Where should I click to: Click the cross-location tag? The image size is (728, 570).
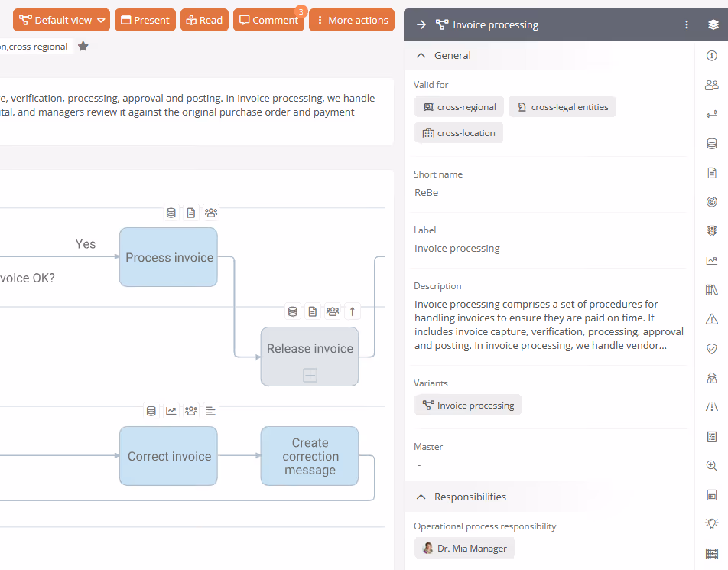point(459,133)
